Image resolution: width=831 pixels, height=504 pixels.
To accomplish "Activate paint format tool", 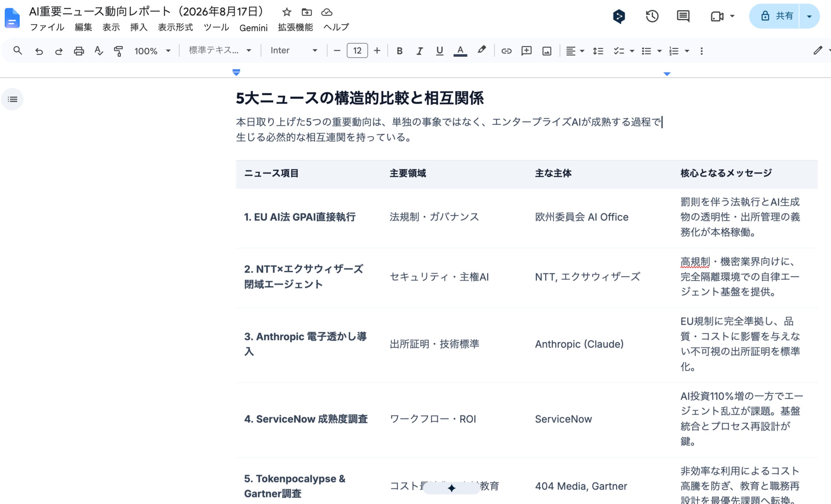I will pos(118,51).
